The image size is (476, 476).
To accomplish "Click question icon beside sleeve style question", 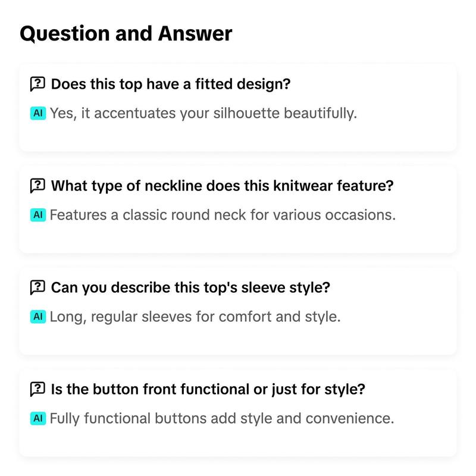I will 37,287.
